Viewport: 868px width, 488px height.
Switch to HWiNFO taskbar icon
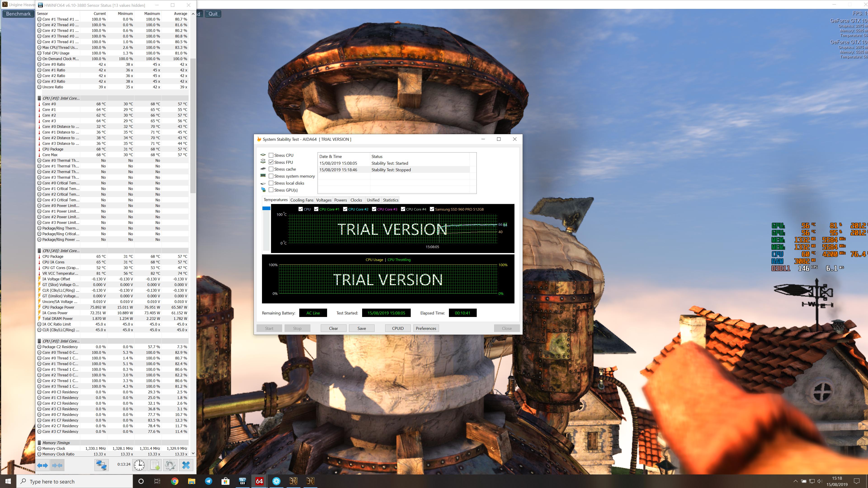coord(242,481)
